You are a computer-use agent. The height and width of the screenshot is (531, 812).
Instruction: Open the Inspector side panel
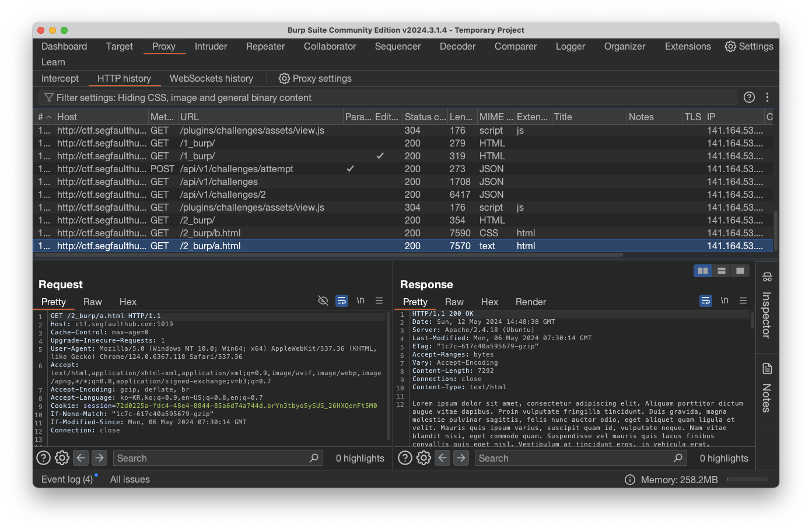coord(767,307)
